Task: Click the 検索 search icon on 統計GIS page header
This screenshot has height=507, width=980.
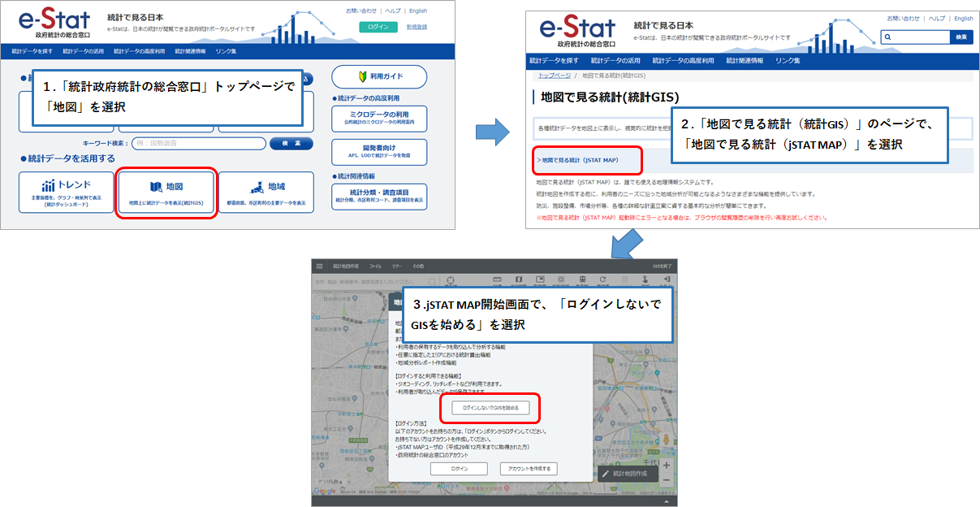Action: 961,37
